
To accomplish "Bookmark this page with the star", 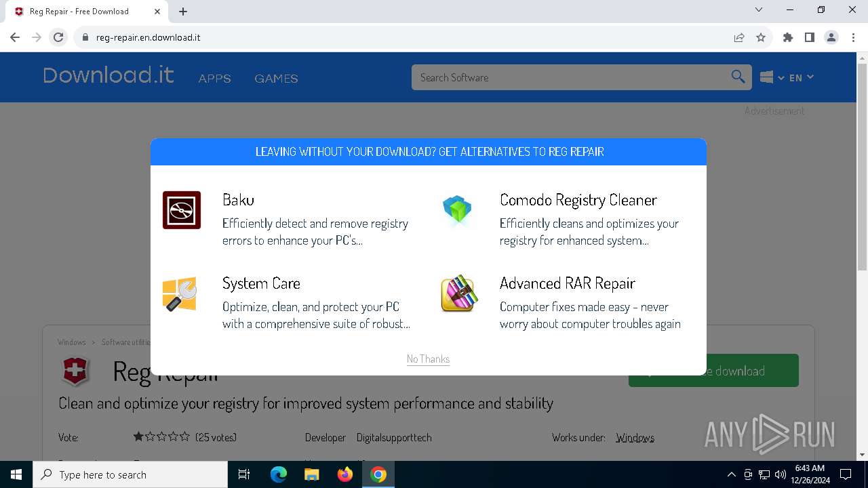I will pos(761,37).
